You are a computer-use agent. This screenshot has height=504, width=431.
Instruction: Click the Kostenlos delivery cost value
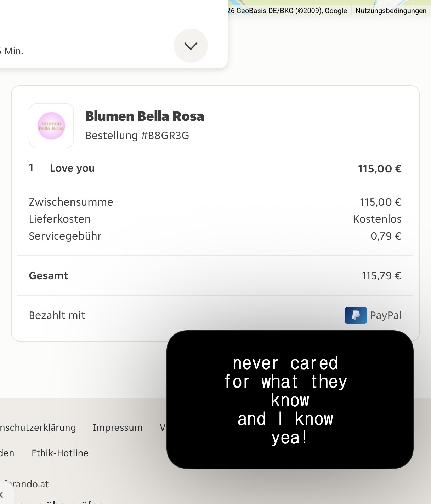tap(377, 219)
